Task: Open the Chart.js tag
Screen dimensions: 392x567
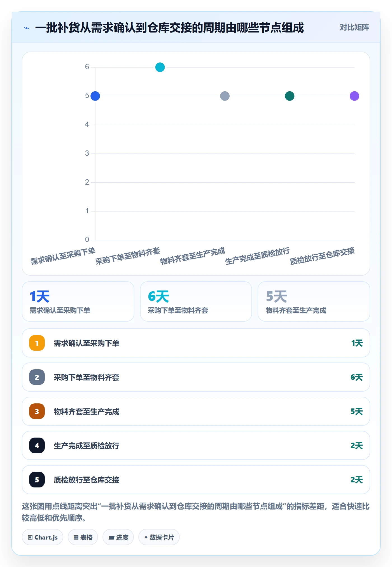Action: (43, 537)
